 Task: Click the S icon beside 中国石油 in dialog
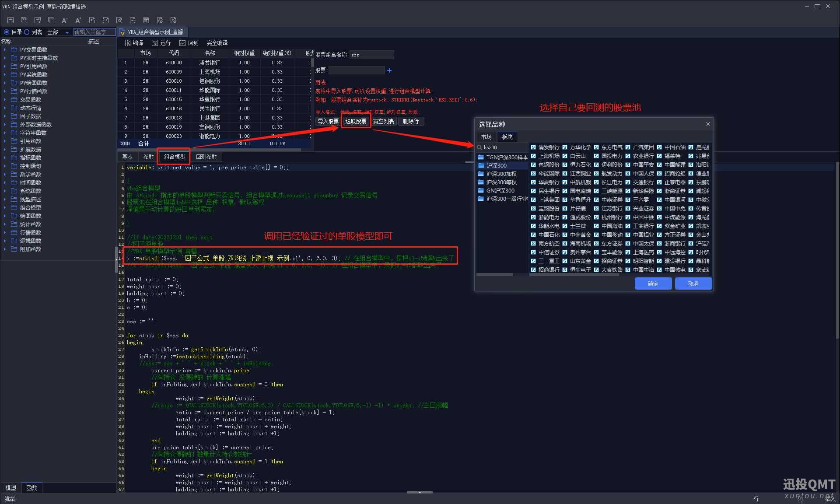click(x=659, y=147)
